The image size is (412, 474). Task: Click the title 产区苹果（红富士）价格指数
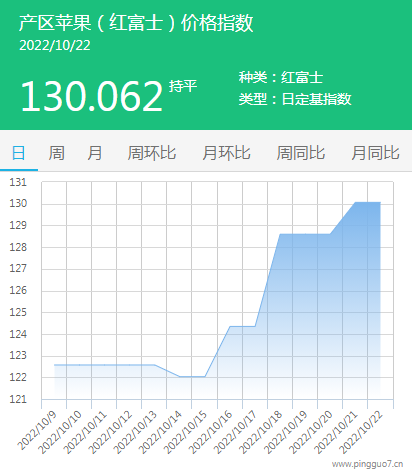(x=136, y=23)
